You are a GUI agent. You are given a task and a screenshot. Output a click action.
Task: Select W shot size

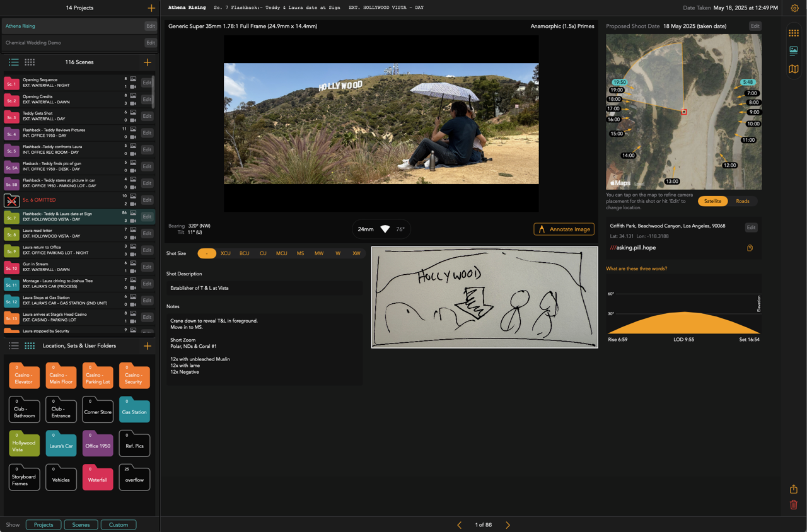pyautogui.click(x=338, y=253)
